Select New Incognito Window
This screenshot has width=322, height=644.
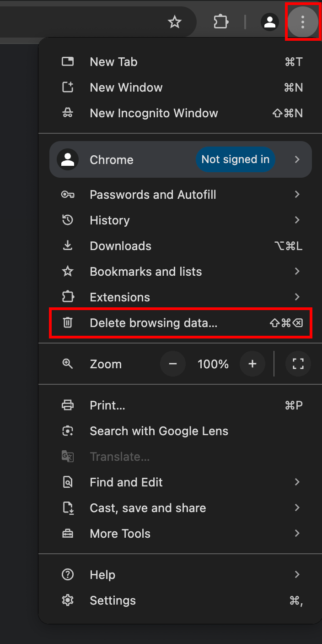click(x=154, y=113)
